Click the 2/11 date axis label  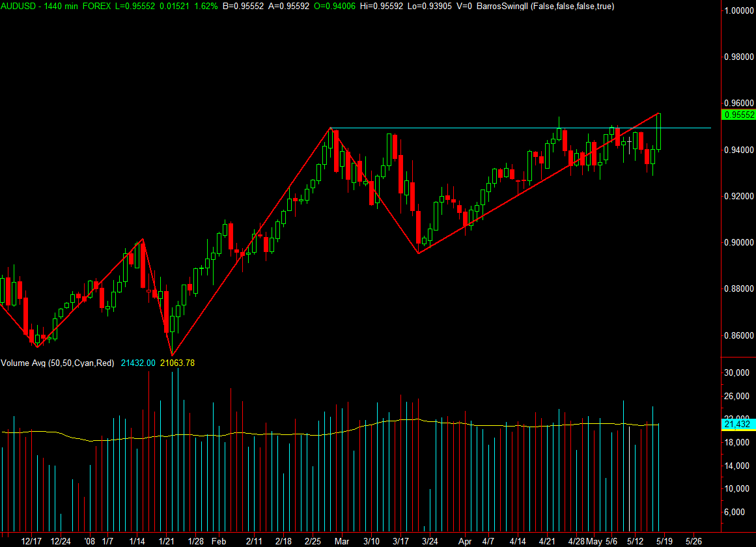tap(254, 541)
